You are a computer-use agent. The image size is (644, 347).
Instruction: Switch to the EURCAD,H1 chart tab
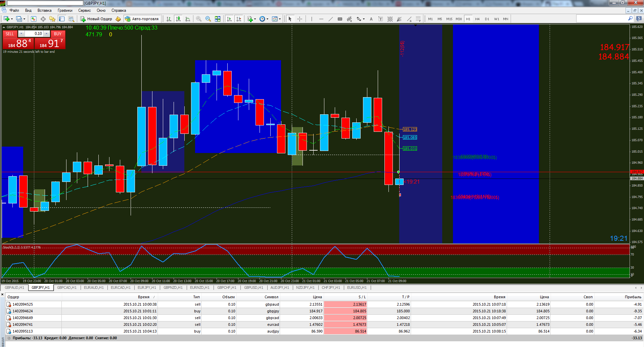(x=121, y=287)
